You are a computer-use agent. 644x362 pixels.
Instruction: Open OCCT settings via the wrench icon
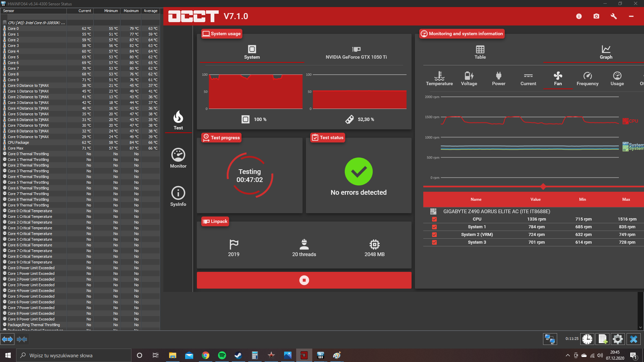pyautogui.click(x=614, y=16)
